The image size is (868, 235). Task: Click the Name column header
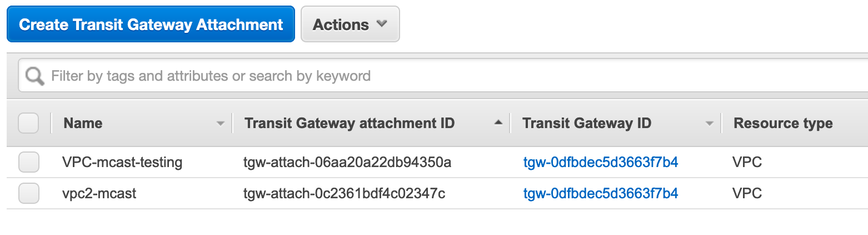pyautogui.click(x=83, y=123)
